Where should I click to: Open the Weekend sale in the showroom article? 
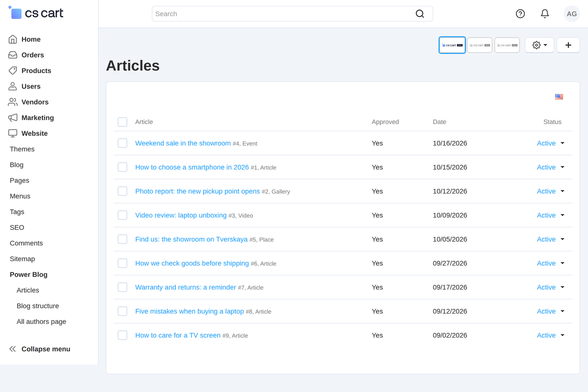183,143
